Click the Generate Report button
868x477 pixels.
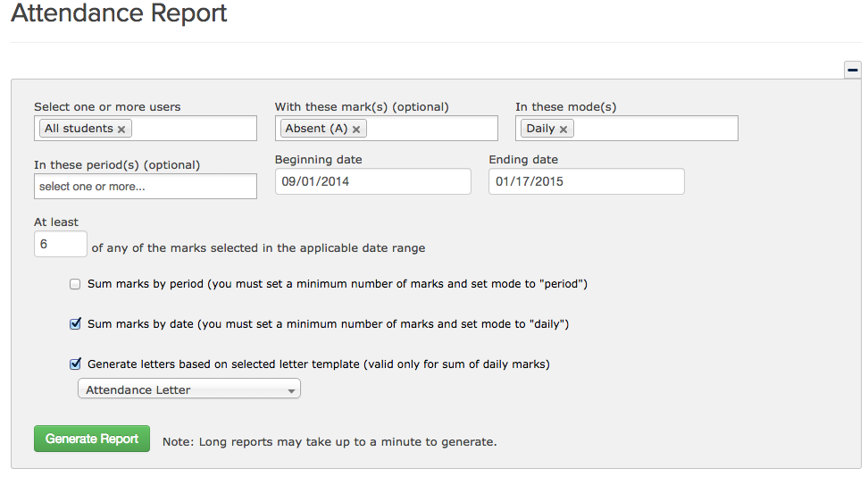[92, 439]
